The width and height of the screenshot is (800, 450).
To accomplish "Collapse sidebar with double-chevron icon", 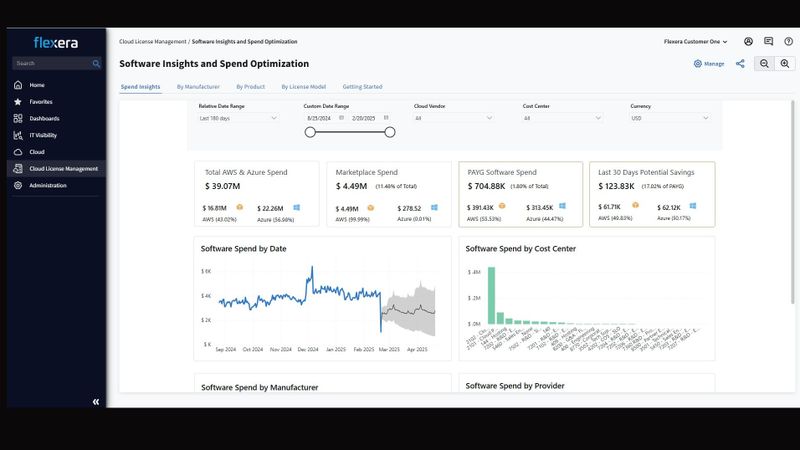I will coord(96,402).
